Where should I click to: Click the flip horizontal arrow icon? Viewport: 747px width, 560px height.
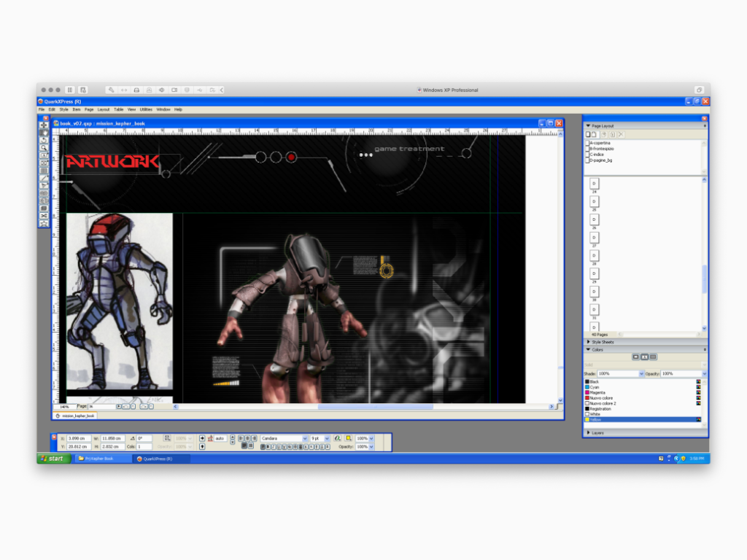tap(202, 438)
